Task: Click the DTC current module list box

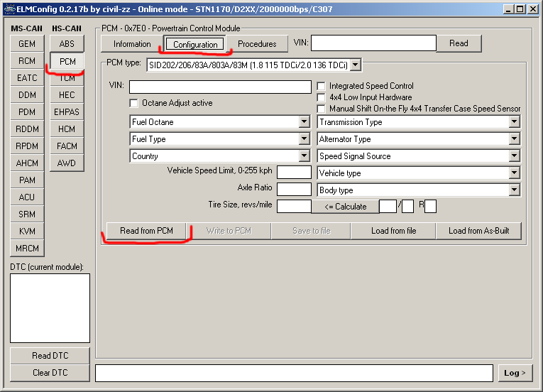Action: pyautogui.click(x=50, y=308)
